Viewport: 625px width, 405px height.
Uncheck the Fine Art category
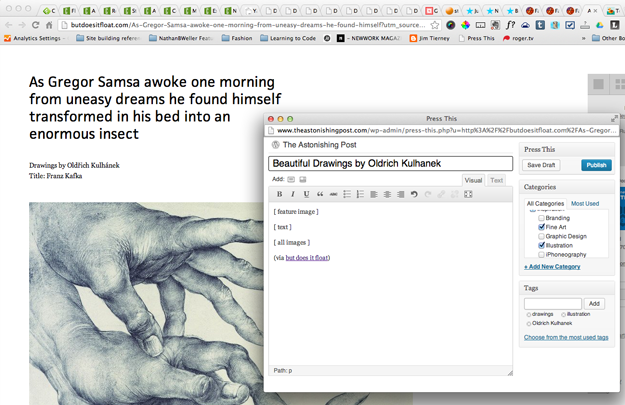pyautogui.click(x=541, y=227)
